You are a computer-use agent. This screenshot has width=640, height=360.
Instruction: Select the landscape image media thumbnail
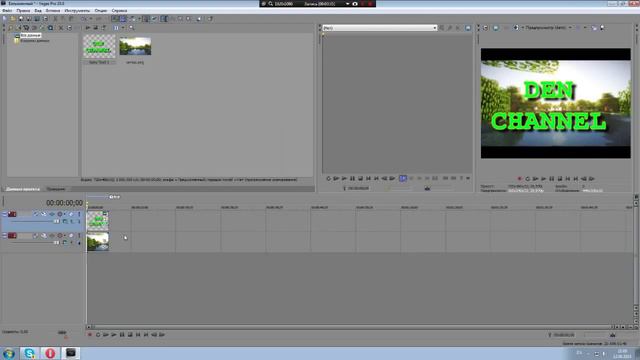135,46
